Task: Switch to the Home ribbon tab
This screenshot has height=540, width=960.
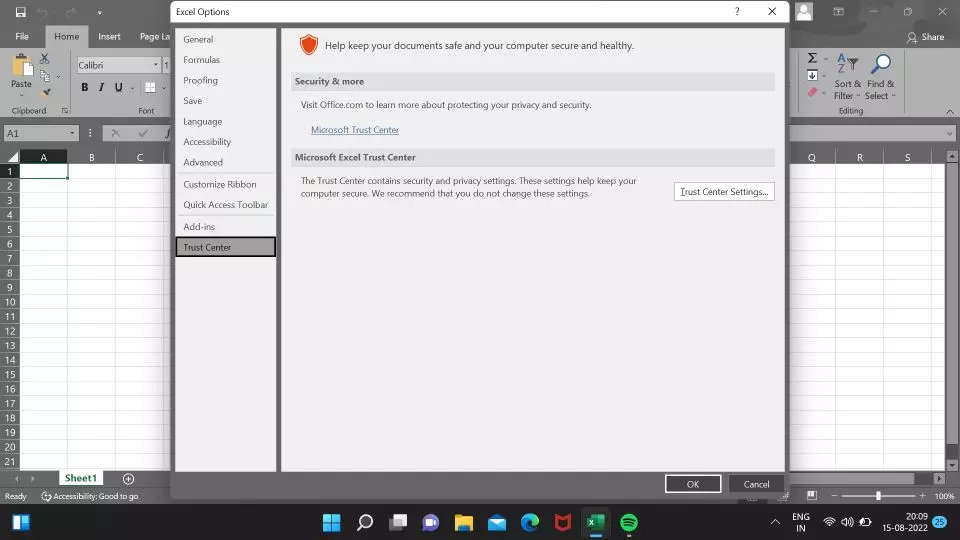Action: (x=66, y=37)
